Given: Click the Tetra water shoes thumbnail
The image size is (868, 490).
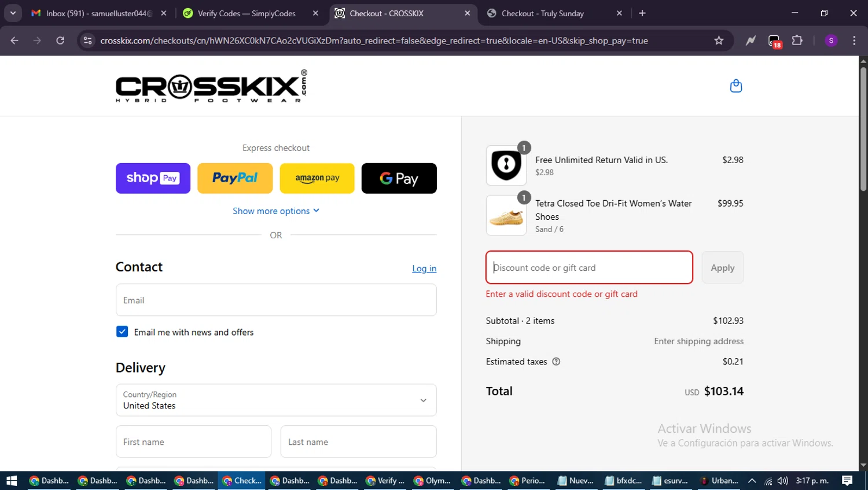Looking at the screenshot, I should (506, 215).
